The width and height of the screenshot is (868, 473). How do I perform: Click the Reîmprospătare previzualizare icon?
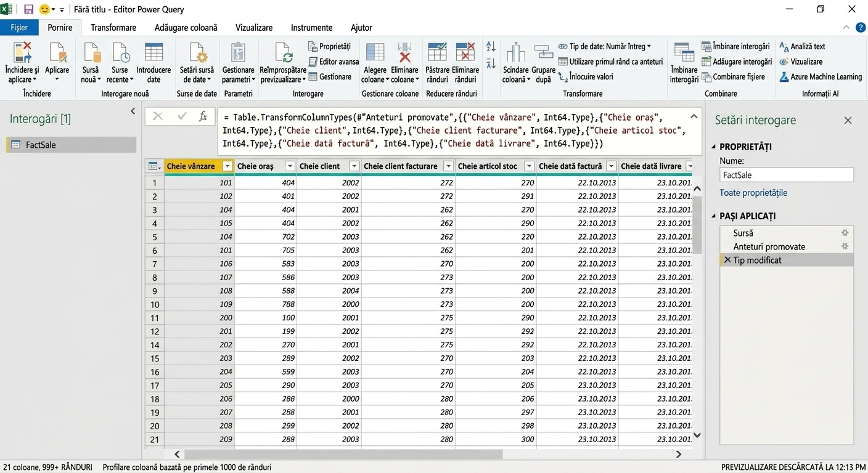pos(283,53)
